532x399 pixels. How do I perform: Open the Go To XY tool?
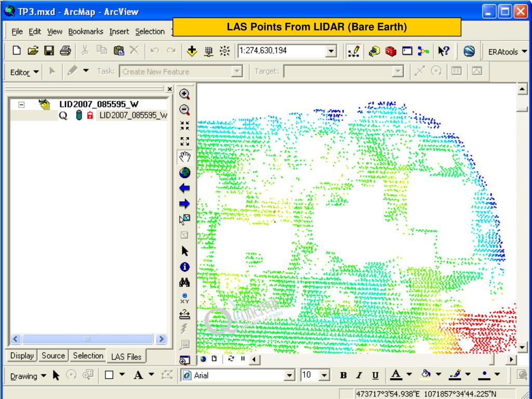tap(184, 298)
